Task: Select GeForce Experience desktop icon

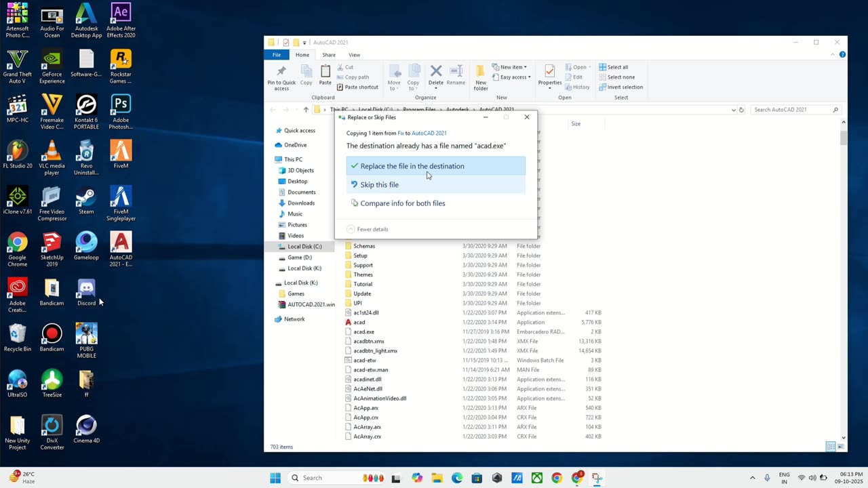Action: [x=52, y=67]
